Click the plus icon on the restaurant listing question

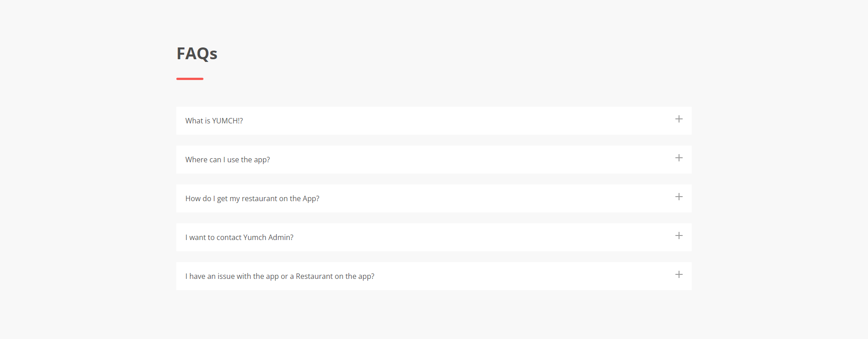click(679, 197)
